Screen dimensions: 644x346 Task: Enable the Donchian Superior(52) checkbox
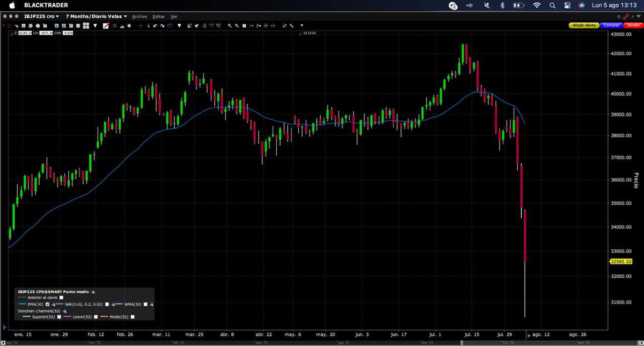[59, 317]
